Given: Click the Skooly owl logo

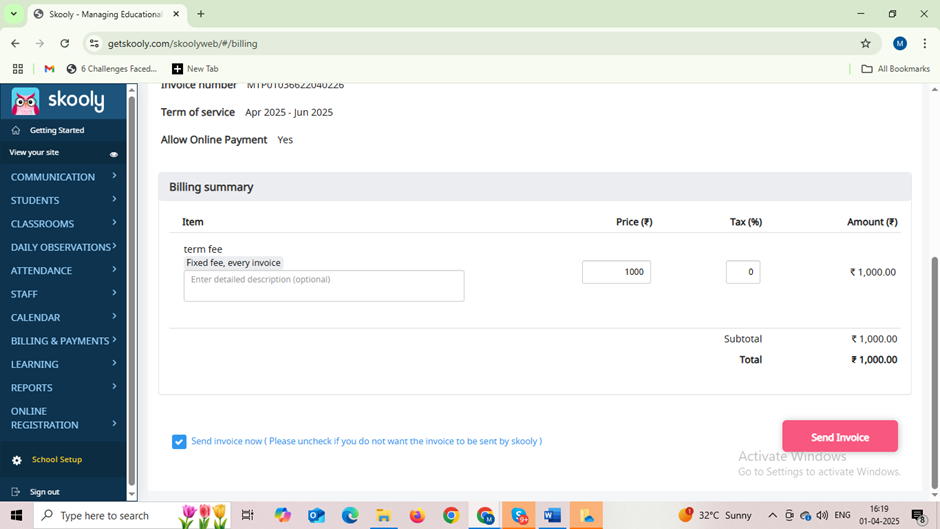Looking at the screenshot, I should (x=25, y=101).
